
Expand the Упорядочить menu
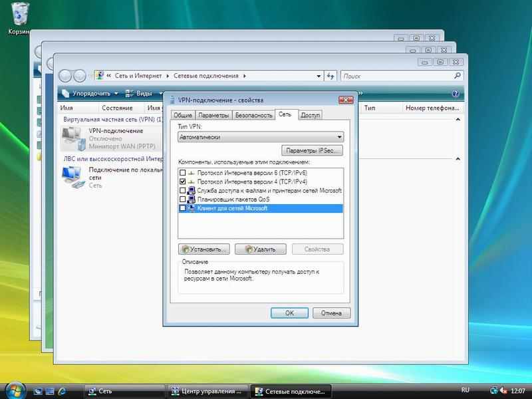click(x=90, y=94)
